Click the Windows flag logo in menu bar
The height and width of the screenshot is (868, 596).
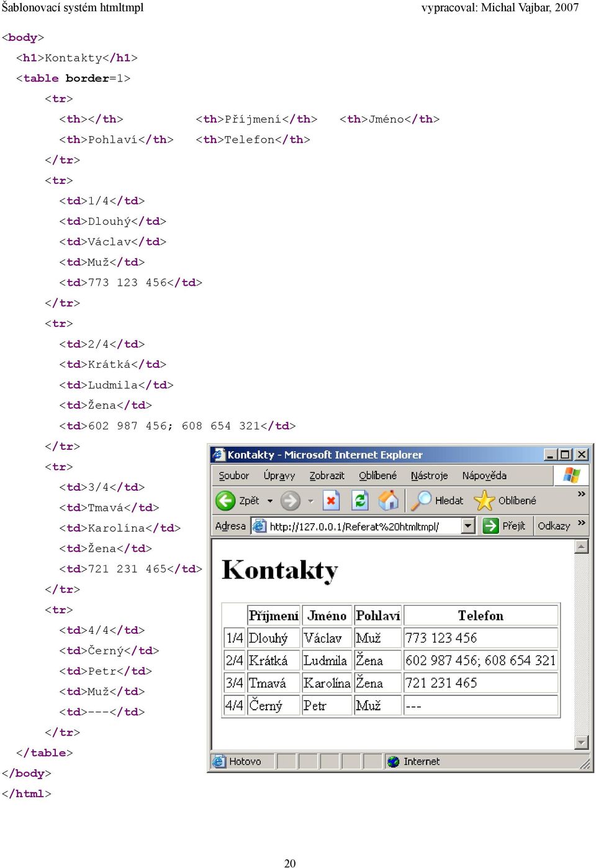click(572, 475)
